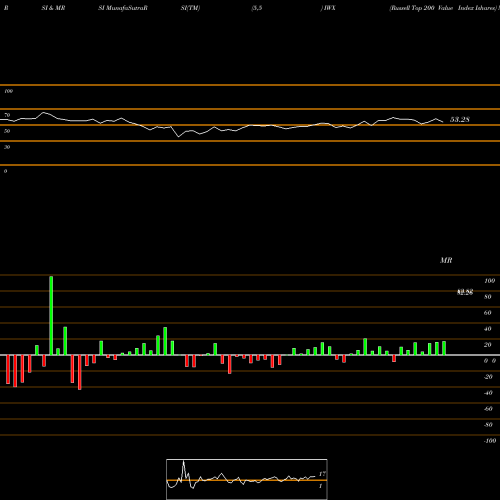Click the RSI axis label 100
The image size is (500, 500).
coord(9,91)
